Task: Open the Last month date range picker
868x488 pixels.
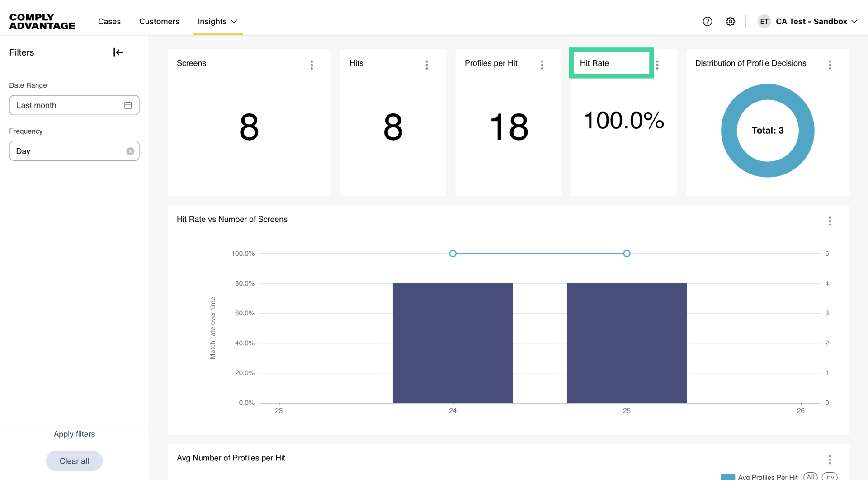Action: tap(74, 105)
